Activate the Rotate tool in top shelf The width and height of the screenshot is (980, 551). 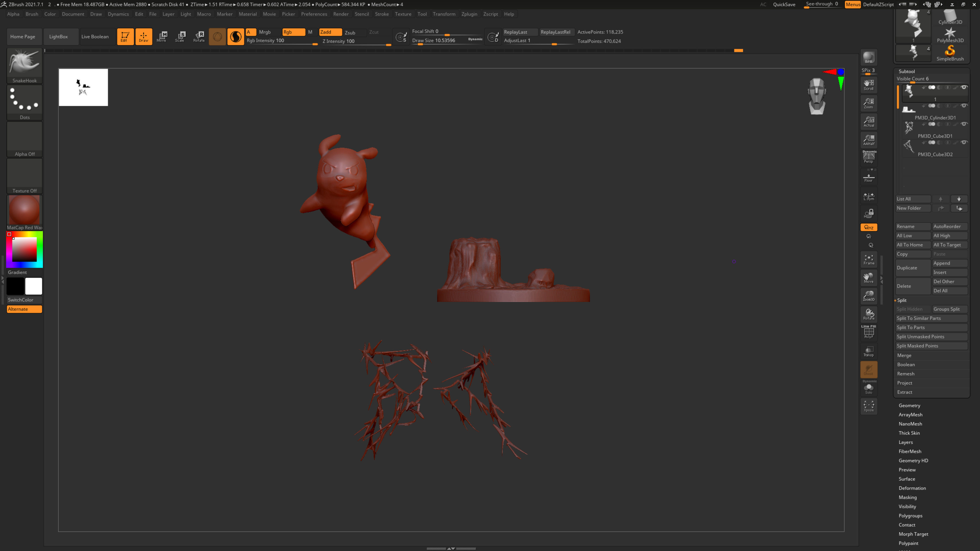click(199, 36)
